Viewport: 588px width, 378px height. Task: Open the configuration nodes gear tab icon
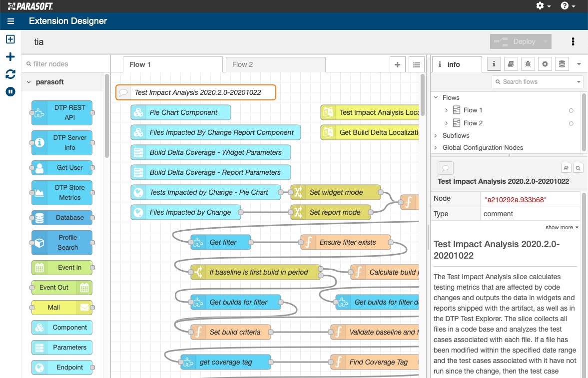click(x=545, y=64)
